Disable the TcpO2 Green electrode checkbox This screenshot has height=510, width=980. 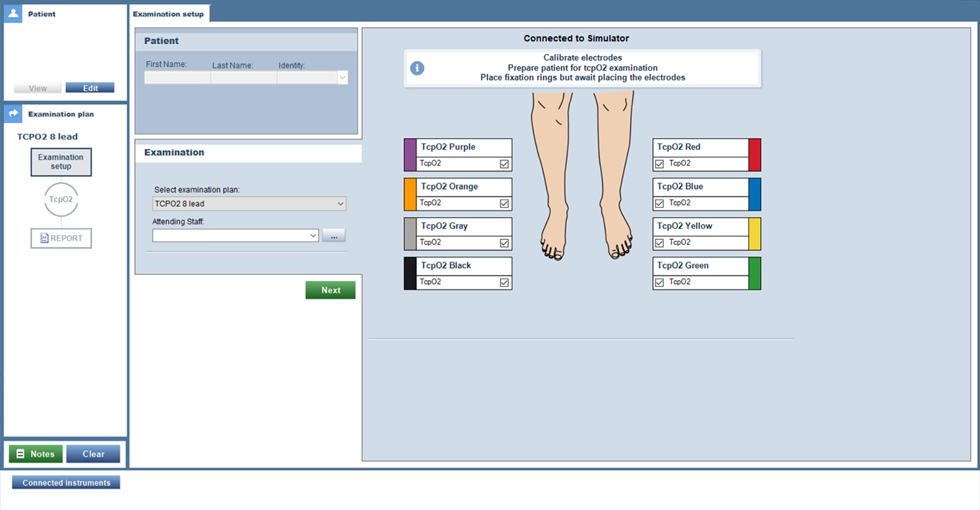pos(659,283)
